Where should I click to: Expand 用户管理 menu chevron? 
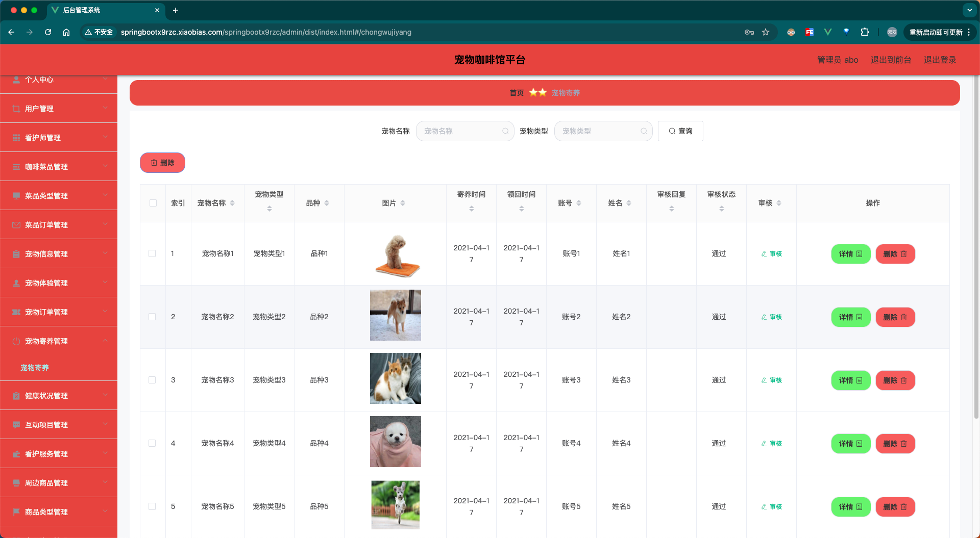coord(105,108)
